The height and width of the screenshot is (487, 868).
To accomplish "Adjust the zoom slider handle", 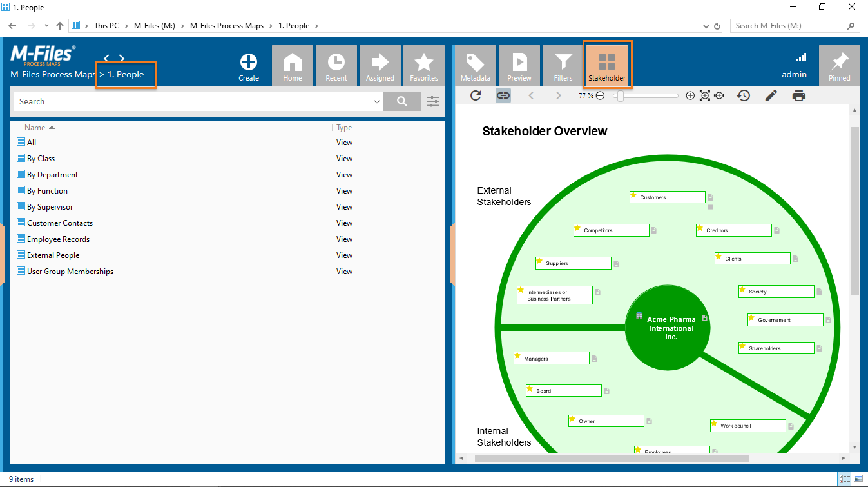I will [620, 95].
